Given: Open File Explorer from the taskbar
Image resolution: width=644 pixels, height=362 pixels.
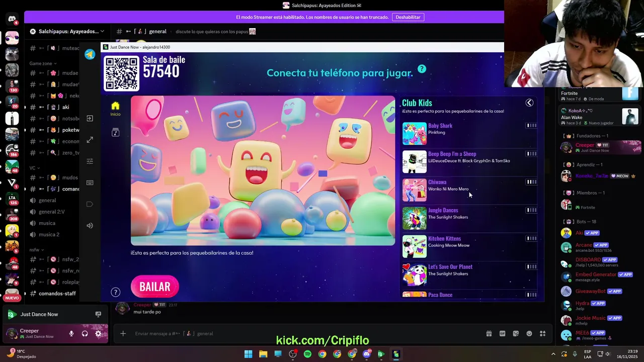Looking at the screenshot, I should (263, 354).
